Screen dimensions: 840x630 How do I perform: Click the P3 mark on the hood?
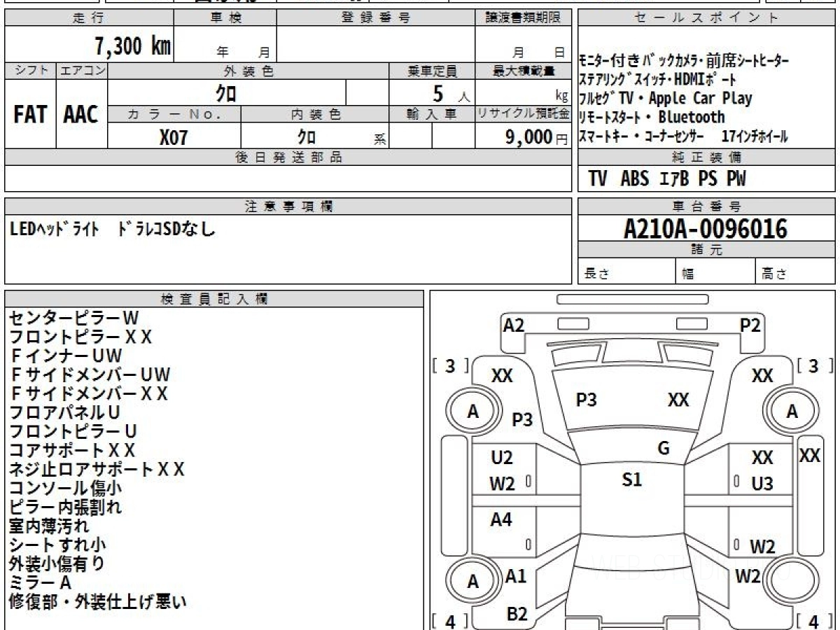click(586, 400)
